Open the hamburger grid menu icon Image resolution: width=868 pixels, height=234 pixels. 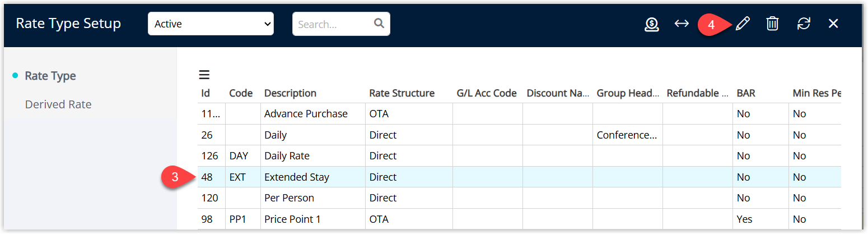point(204,75)
